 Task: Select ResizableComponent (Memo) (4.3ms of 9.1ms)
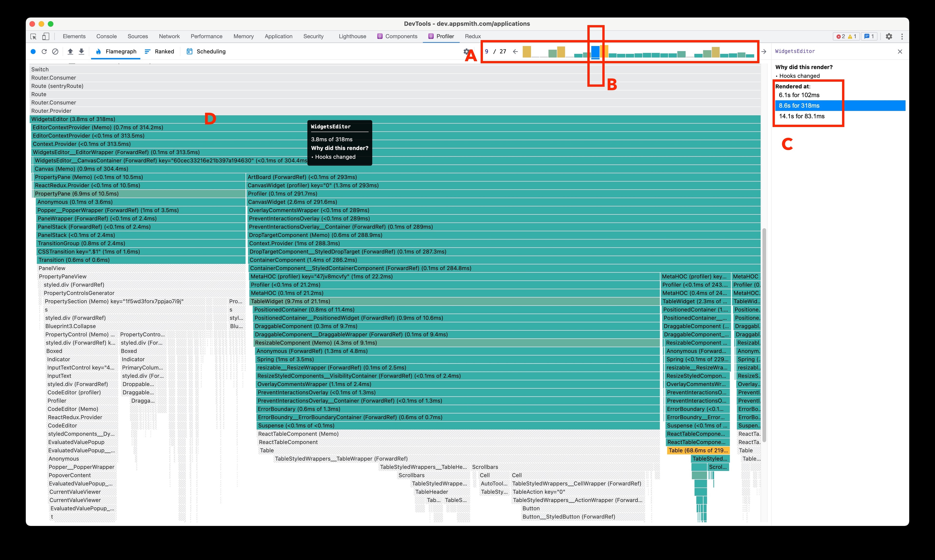[457, 343]
